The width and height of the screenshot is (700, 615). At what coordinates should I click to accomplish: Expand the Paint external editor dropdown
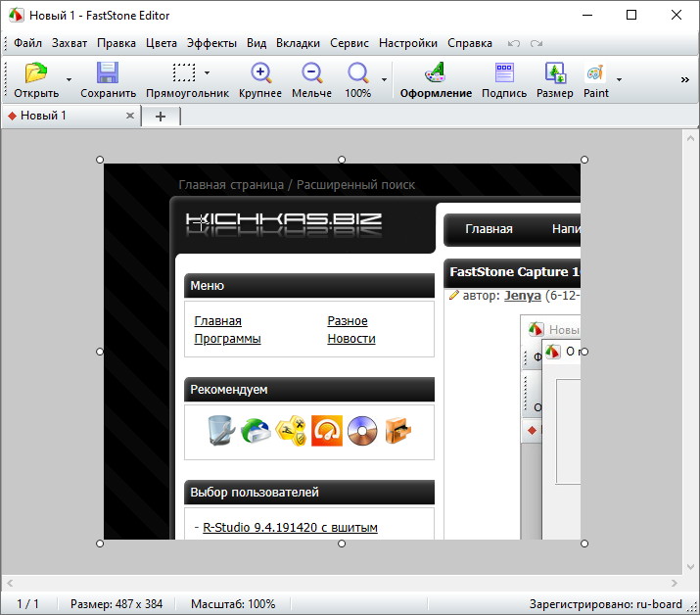pyautogui.click(x=619, y=79)
